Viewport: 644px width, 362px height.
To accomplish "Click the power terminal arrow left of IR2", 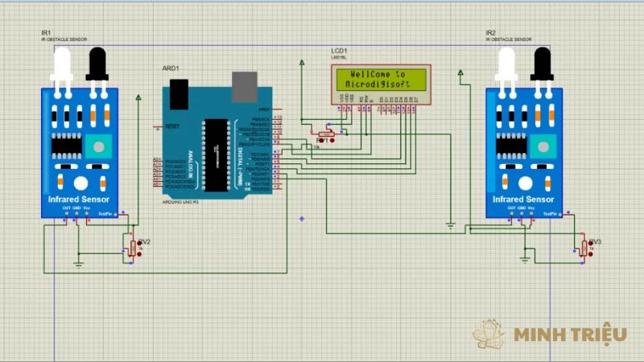I will click(x=460, y=75).
